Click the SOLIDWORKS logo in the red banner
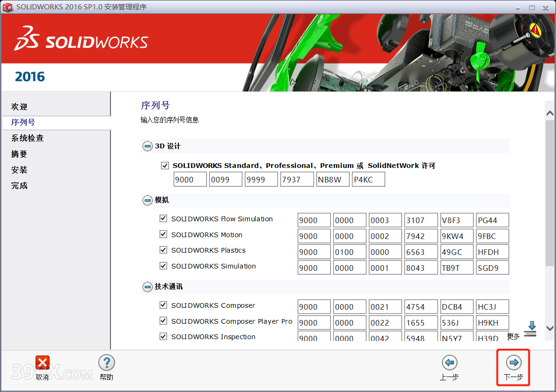The width and height of the screenshot is (556, 392). click(80, 41)
